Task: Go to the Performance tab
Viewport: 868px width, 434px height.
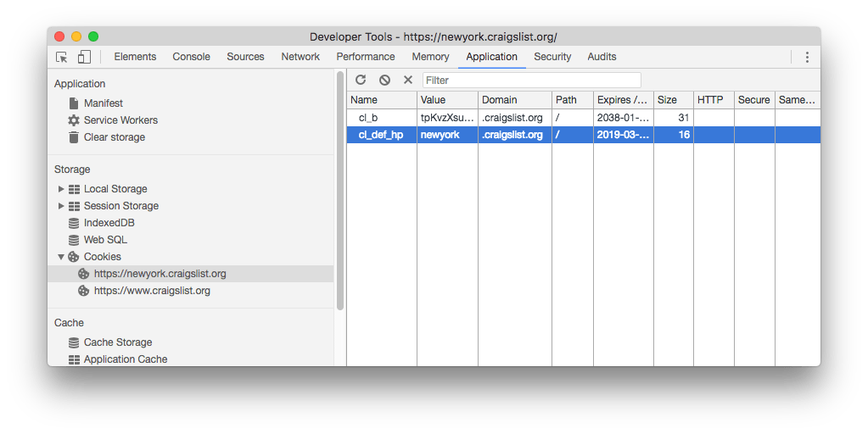Action: pos(366,57)
